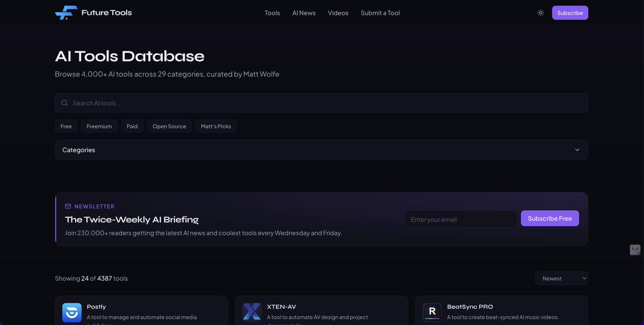Open the Postly tool icon
Viewport: 644px width, 325px height.
[x=72, y=313]
